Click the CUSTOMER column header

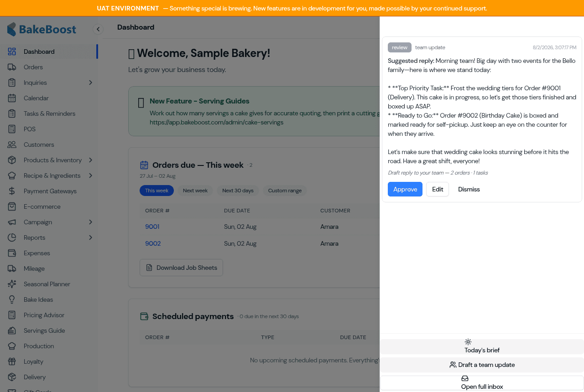tap(335, 211)
